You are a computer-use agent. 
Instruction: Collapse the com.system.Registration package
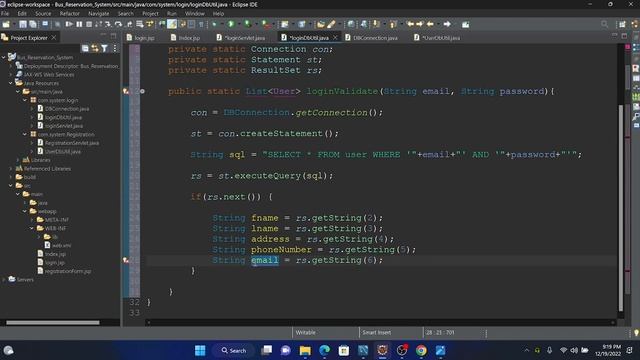[x=25, y=134]
